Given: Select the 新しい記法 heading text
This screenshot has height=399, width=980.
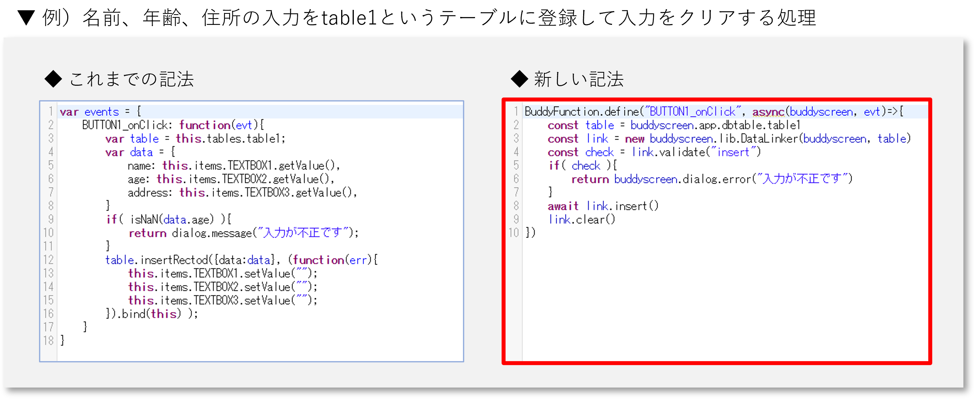Looking at the screenshot, I should [x=579, y=79].
